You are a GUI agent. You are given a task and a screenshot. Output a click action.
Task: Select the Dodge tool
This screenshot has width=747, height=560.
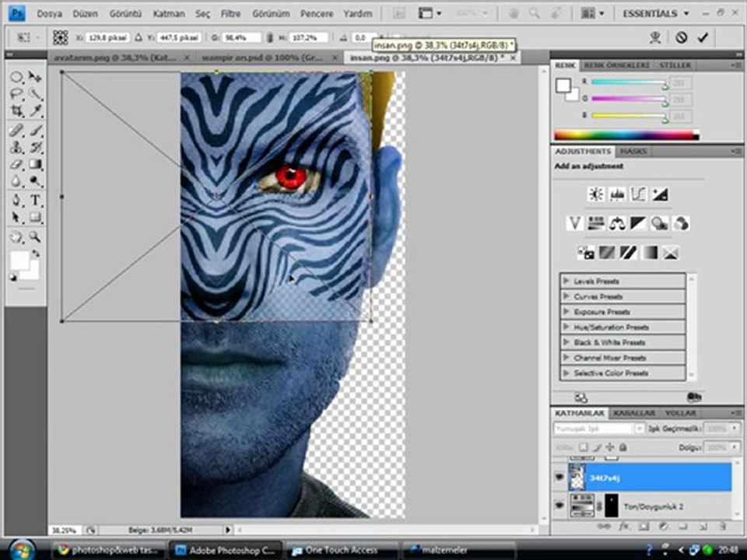35,181
